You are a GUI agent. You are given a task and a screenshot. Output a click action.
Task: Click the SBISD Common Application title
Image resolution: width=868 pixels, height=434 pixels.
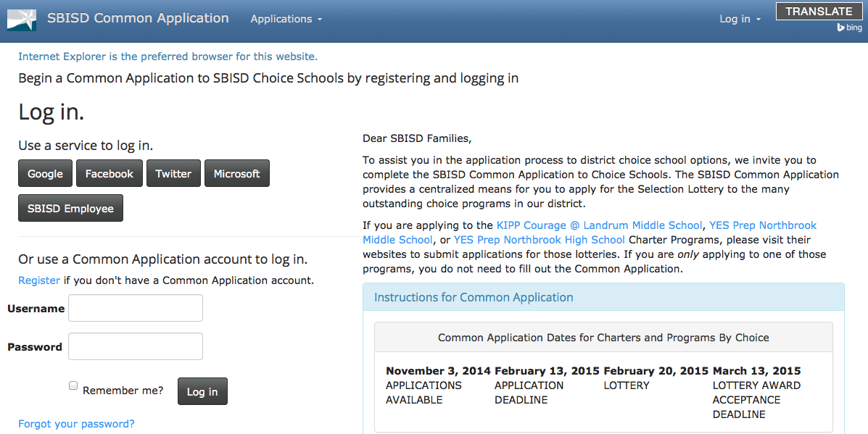coord(138,18)
